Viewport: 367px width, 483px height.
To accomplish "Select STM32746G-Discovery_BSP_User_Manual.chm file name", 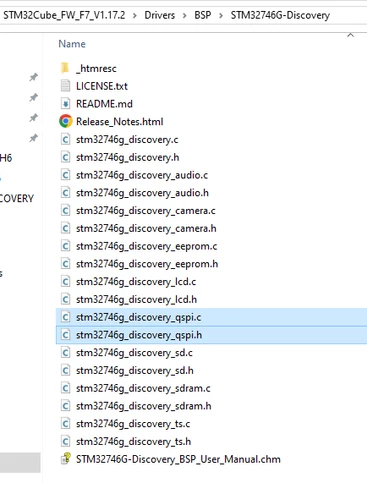I will (x=178, y=459).
